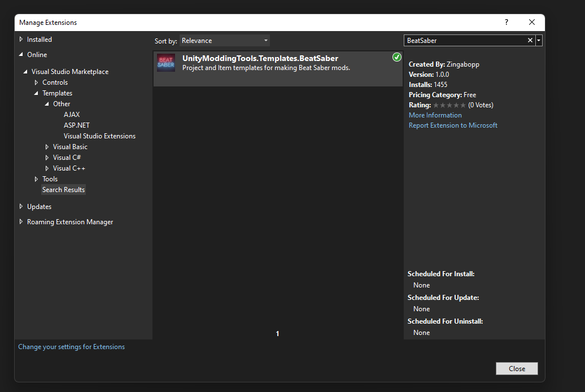Open the search box history dropdown arrow
Viewport: 585px width, 392px height.
pos(539,40)
